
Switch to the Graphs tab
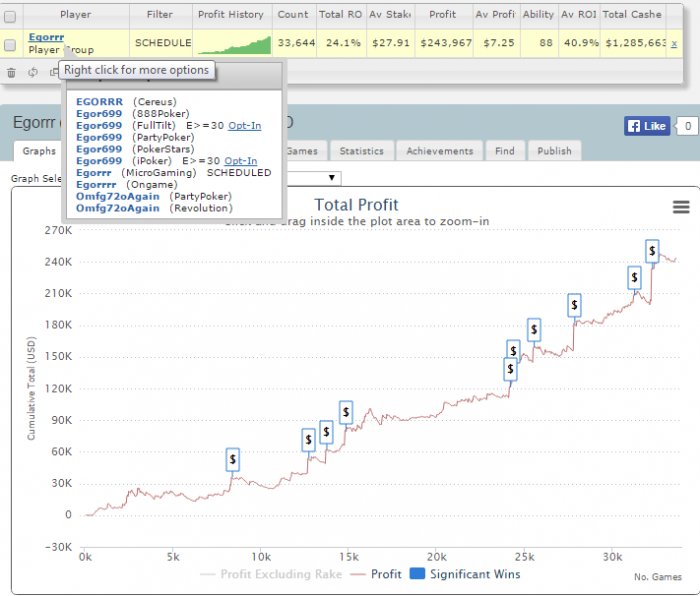tap(39, 151)
